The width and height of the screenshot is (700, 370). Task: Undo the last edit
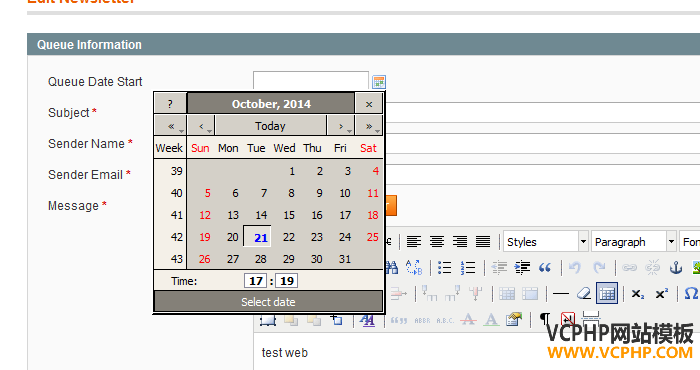575,268
